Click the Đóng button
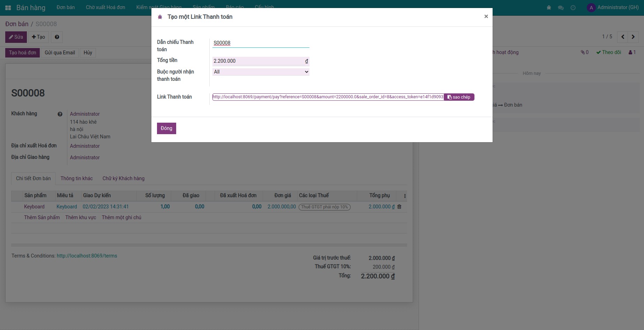Image resolution: width=644 pixels, height=330 pixels. coord(166,128)
